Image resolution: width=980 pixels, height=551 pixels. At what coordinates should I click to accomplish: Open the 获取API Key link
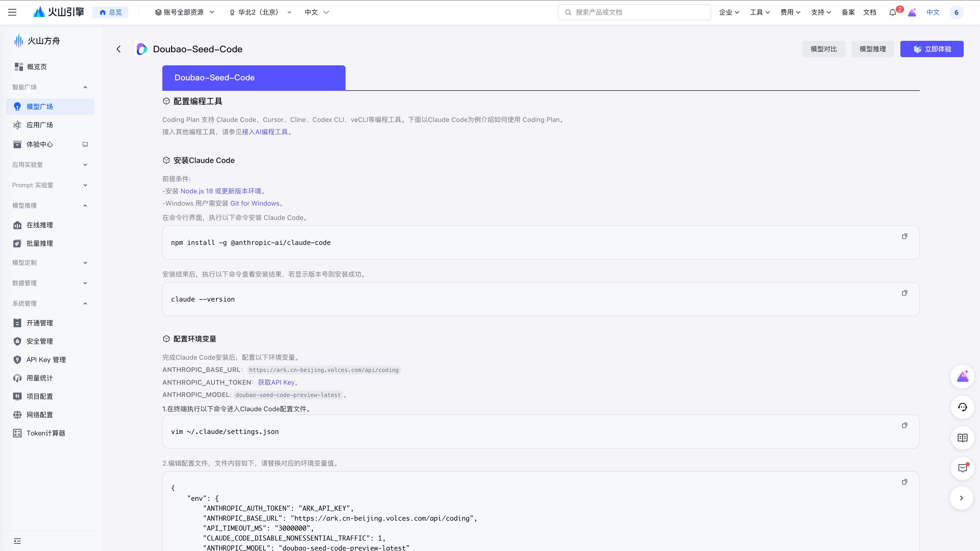coord(276,382)
